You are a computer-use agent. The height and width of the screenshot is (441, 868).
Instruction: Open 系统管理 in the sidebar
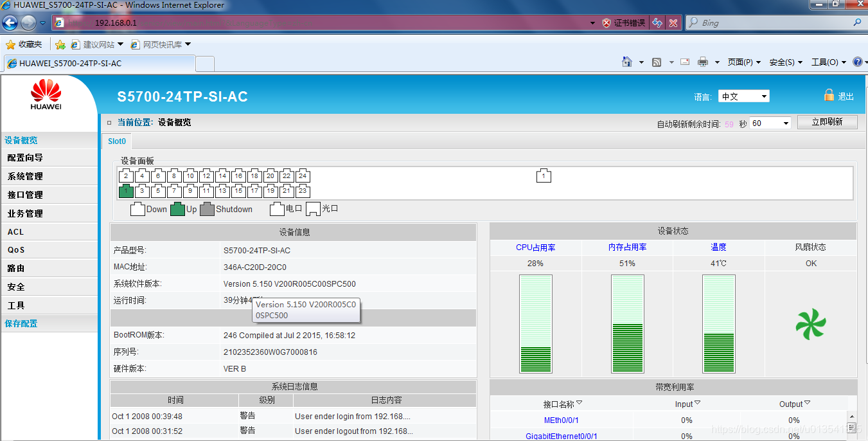pyautogui.click(x=49, y=176)
